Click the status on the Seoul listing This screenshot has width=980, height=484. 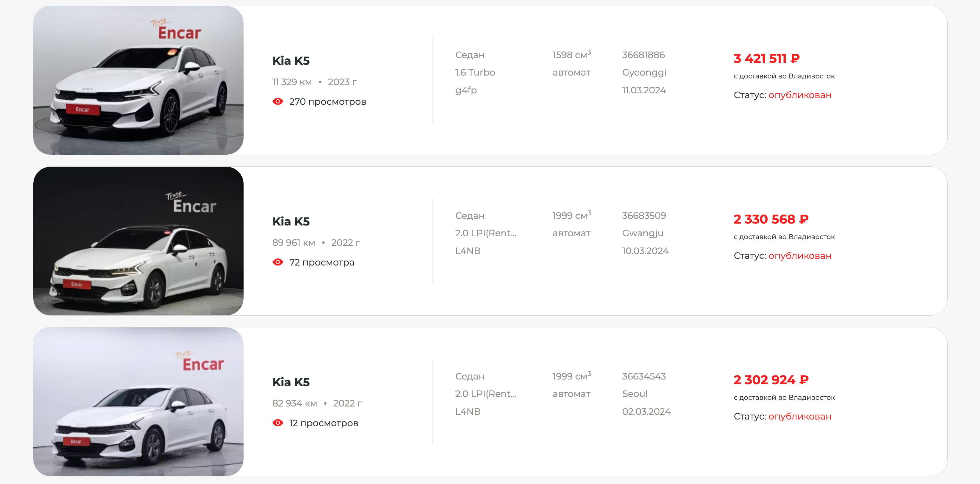click(x=799, y=416)
